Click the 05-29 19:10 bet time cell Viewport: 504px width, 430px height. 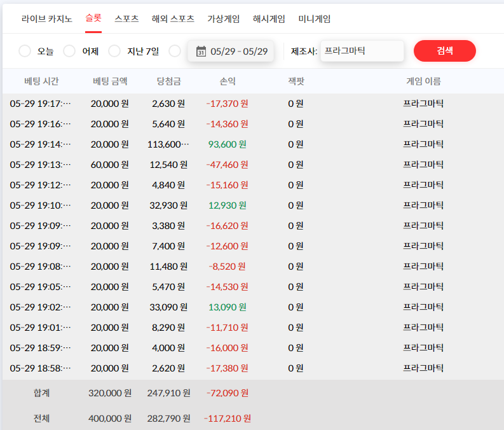pyautogui.click(x=41, y=205)
